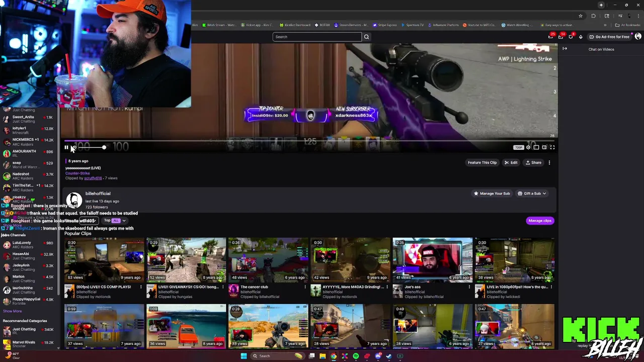Image resolution: width=644 pixels, height=362 pixels.
Task: Open the mailbox icon with 14 badge
Action: tap(561, 36)
